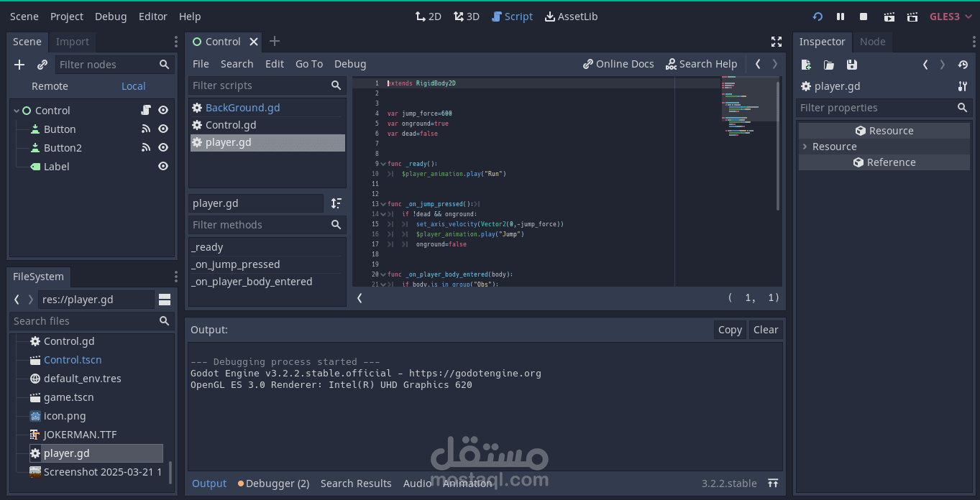Open the Project menu

(x=67, y=17)
